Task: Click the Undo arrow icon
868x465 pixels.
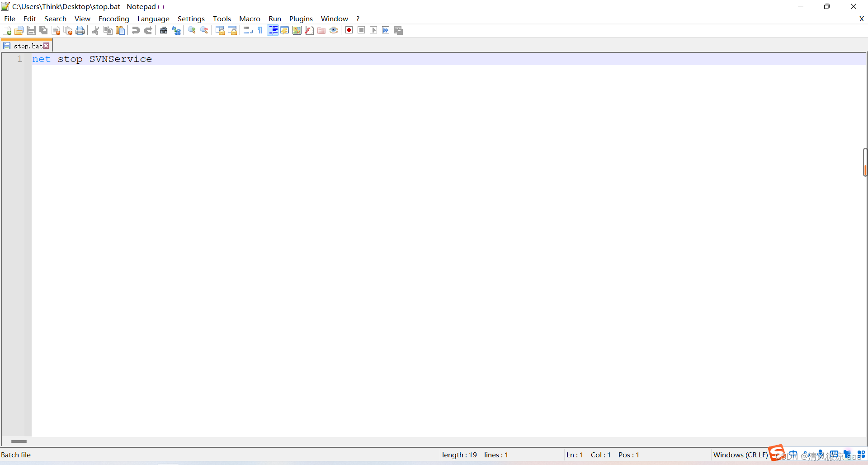Action: tap(136, 30)
